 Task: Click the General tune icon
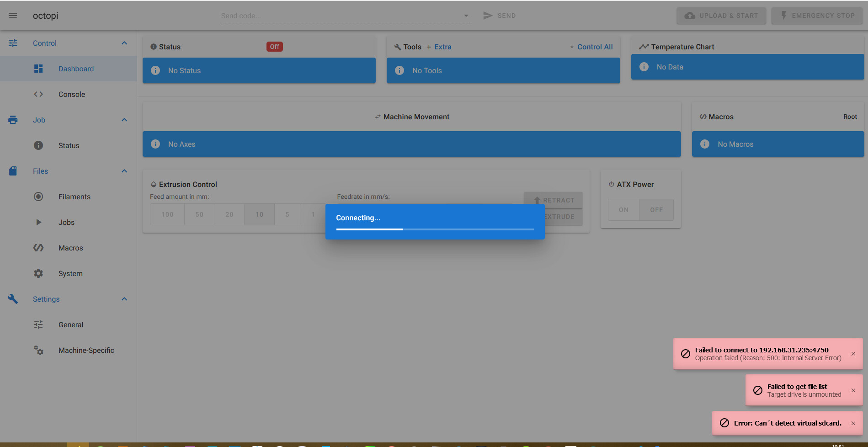[x=38, y=325]
